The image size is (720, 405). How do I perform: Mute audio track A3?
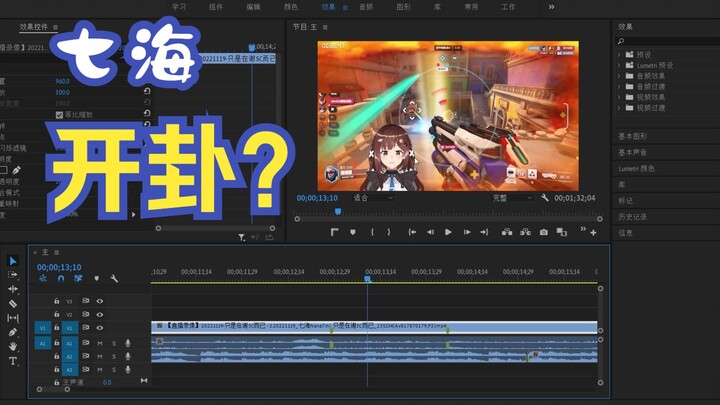(x=100, y=370)
